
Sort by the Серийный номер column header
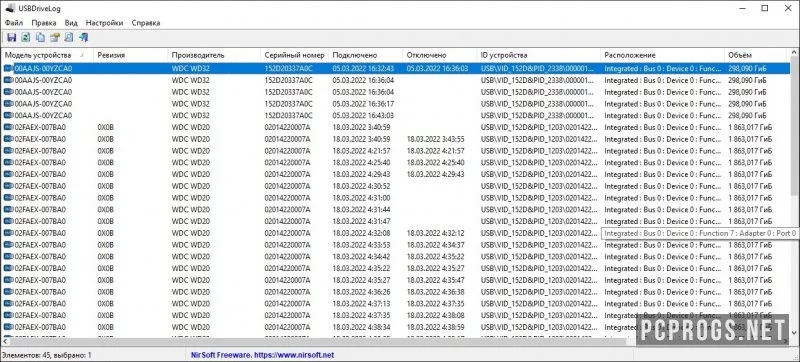295,55
